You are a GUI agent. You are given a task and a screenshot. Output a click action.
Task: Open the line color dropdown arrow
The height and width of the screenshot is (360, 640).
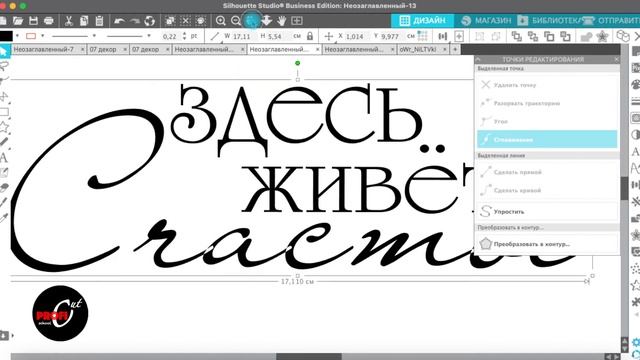pyautogui.click(x=42, y=36)
